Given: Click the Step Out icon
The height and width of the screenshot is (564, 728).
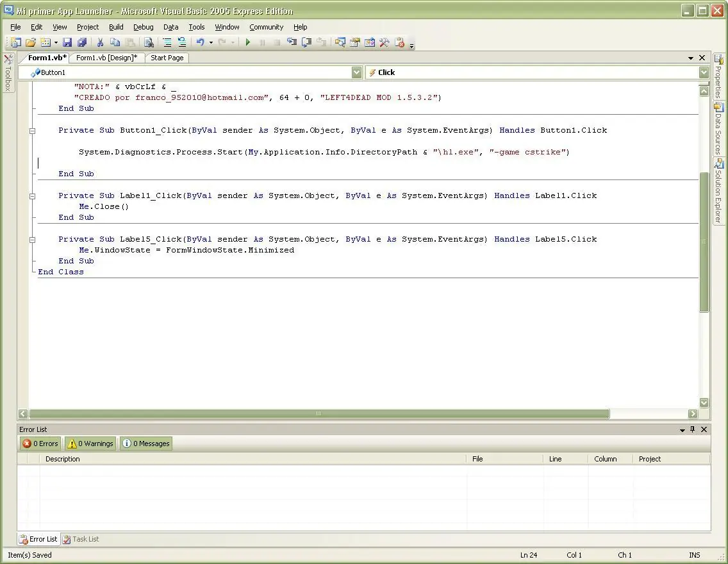Looking at the screenshot, I should [321, 43].
